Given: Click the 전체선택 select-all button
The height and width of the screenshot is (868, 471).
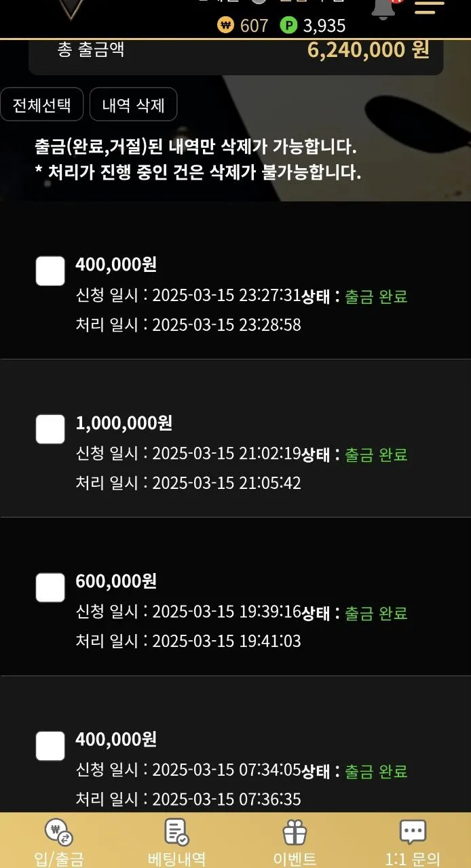Looking at the screenshot, I should (41, 105).
